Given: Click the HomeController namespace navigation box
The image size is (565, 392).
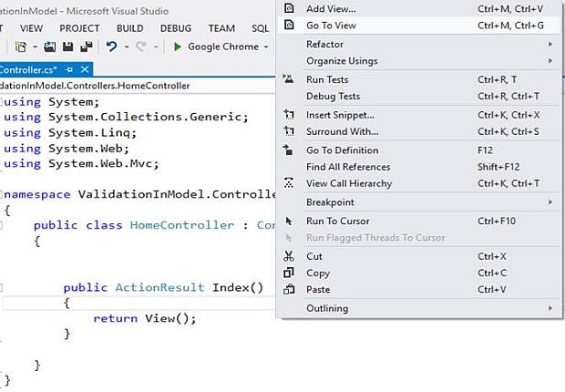Looking at the screenshot, I should coord(137,86).
